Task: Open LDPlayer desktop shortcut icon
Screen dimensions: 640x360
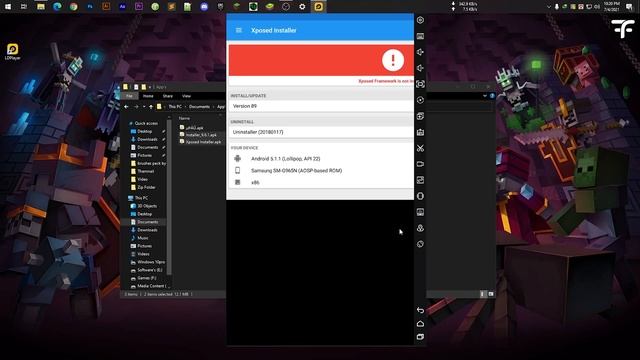Action: (x=13, y=52)
